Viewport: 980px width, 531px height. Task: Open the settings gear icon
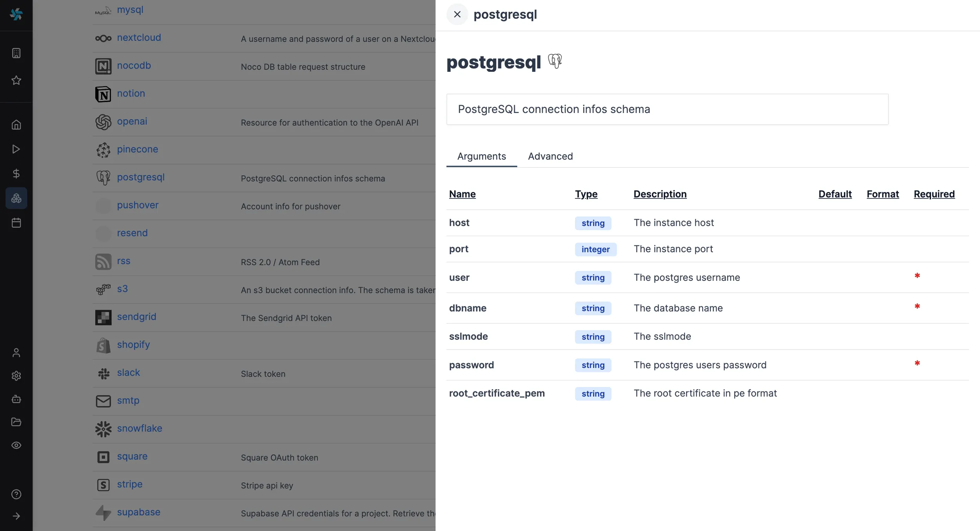point(16,376)
